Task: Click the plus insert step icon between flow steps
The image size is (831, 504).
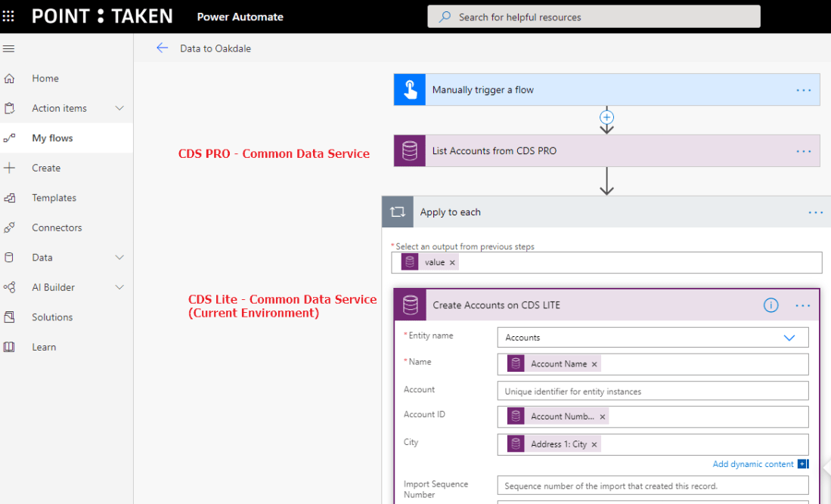Action: coord(606,117)
